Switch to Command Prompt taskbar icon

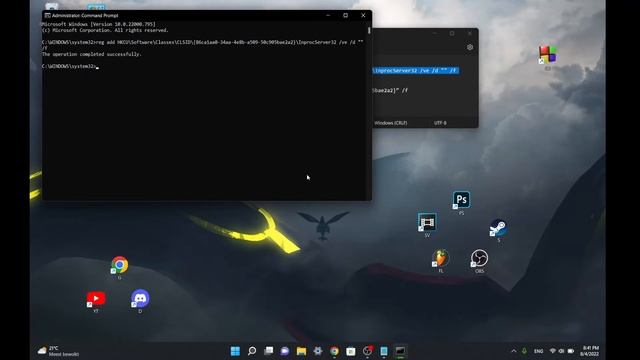tap(400, 351)
